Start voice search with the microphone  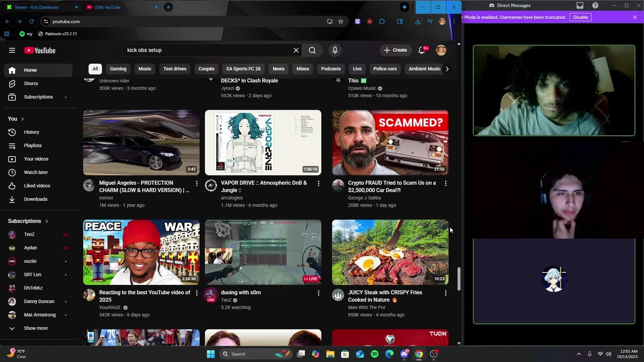[335, 50]
